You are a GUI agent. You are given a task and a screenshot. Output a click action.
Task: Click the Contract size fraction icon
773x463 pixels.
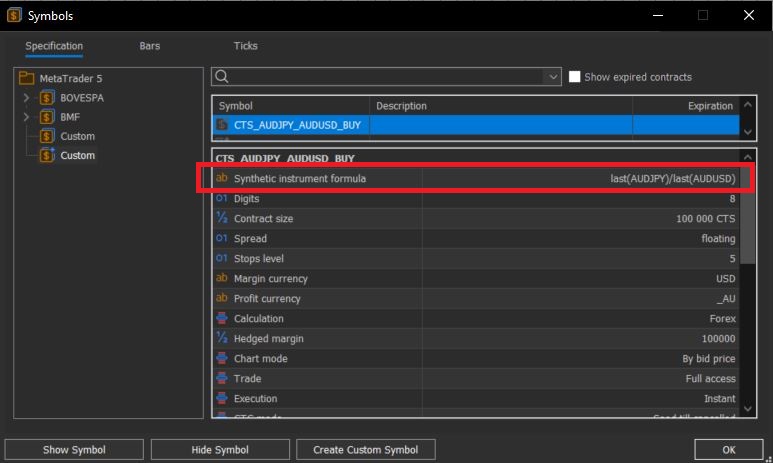(x=222, y=217)
